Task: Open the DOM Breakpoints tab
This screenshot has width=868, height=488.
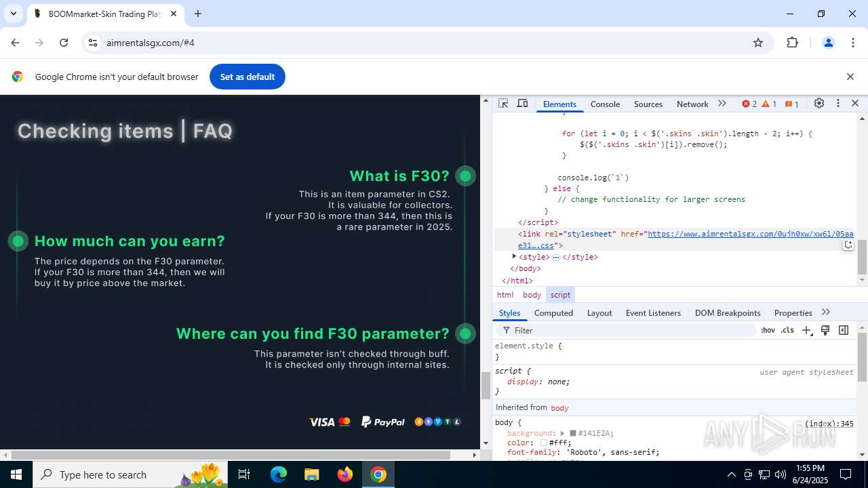Action: tap(728, 313)
